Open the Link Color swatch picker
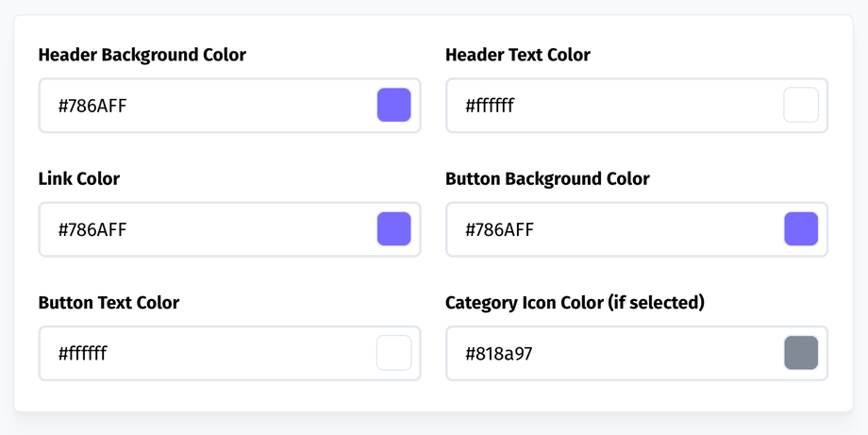This screenshot has width=868, height=435. click(393, 229)
